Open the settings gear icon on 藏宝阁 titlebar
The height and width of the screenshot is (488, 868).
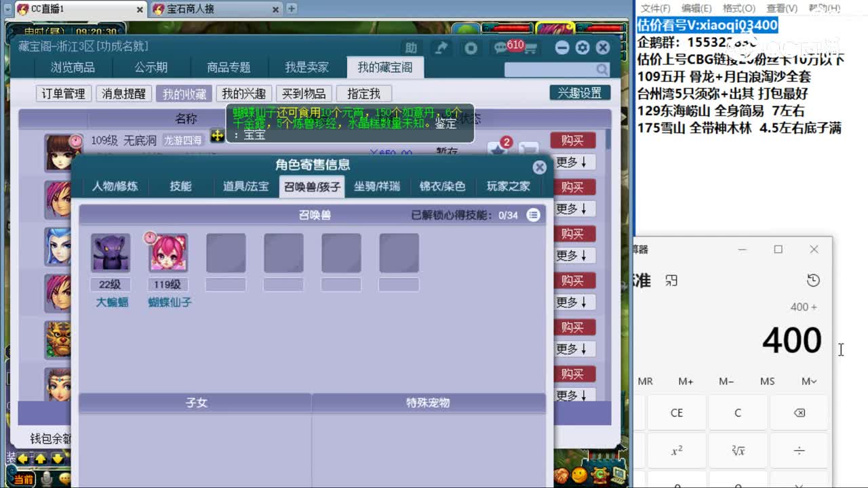click(x=583, y=47)
